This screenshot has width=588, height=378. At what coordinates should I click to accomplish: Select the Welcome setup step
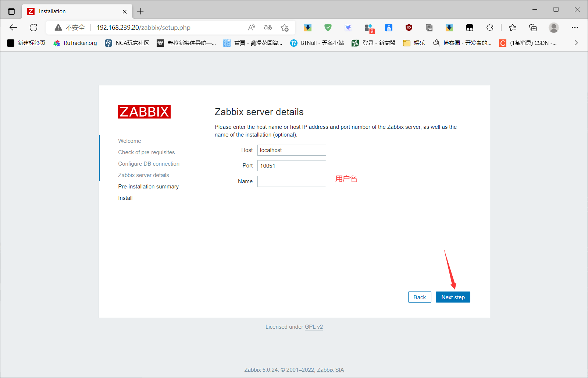click(129, 141)
